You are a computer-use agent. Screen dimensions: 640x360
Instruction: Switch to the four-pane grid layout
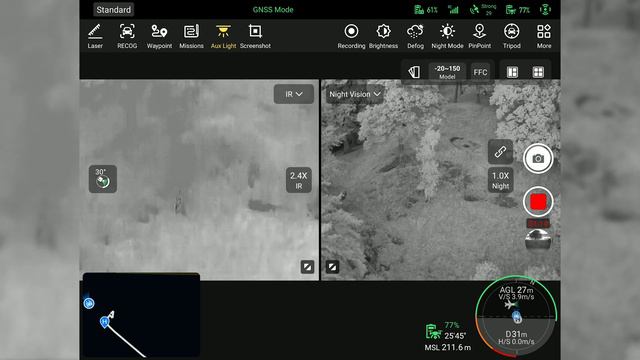(x=538, y=72)
